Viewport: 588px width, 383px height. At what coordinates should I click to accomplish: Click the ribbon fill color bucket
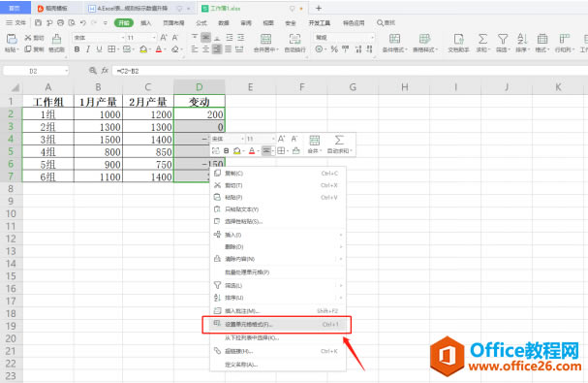(x=143, y=49)
